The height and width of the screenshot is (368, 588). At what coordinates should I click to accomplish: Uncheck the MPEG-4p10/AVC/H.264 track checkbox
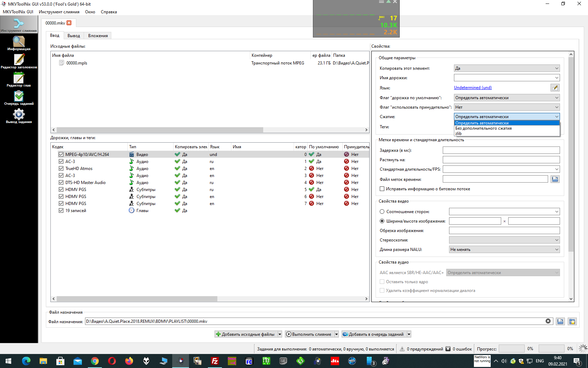(x=61, y=154)
